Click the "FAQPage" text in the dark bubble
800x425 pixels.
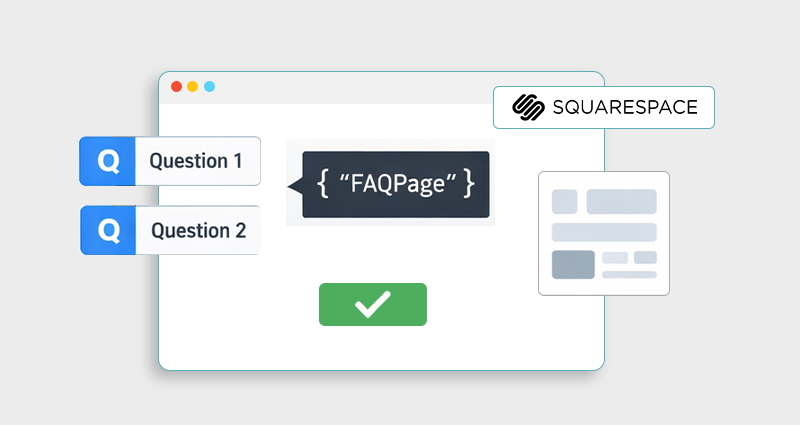pos(397,184)
